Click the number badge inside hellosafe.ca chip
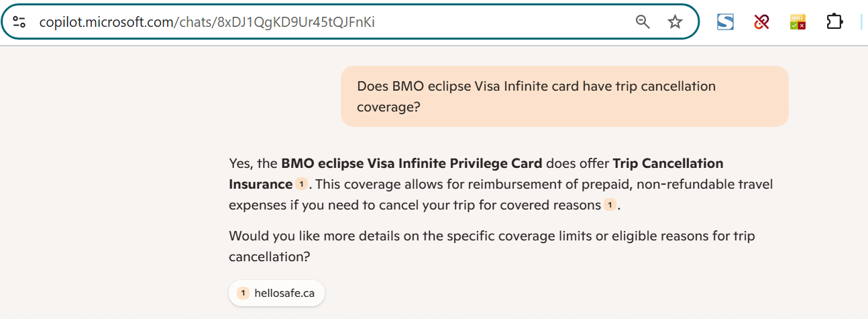The image size is (868, 319). (243, 293)
